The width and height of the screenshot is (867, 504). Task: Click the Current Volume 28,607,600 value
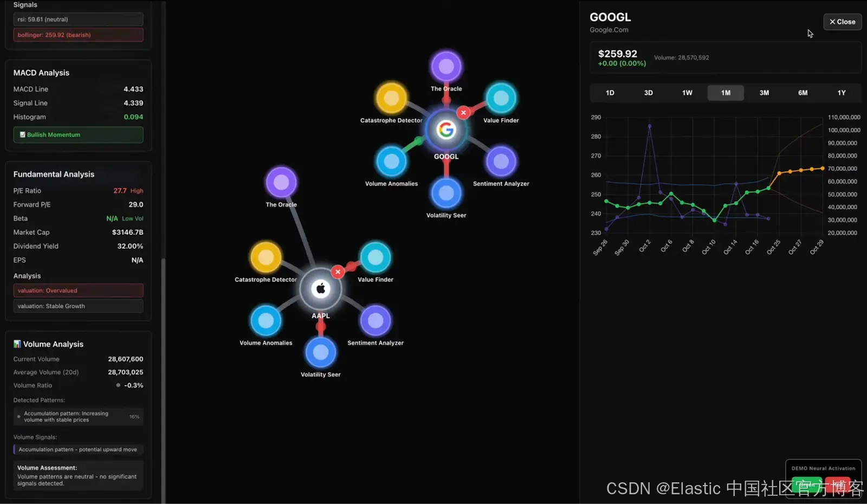click(125, 359)
